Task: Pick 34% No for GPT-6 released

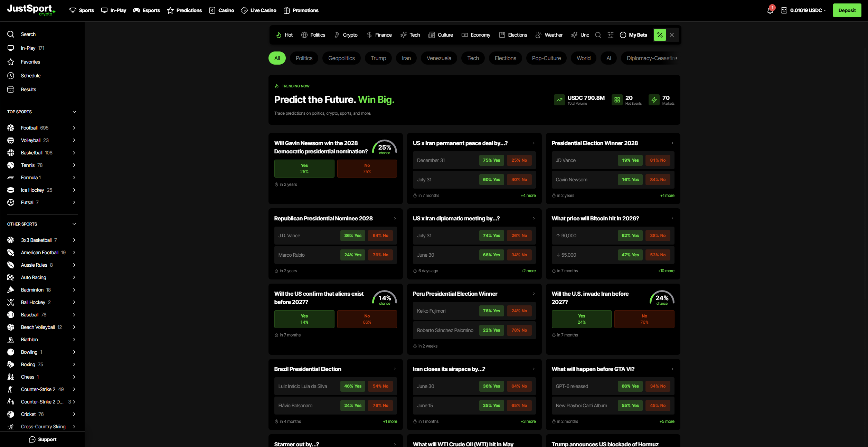Action: click(658, 386)
